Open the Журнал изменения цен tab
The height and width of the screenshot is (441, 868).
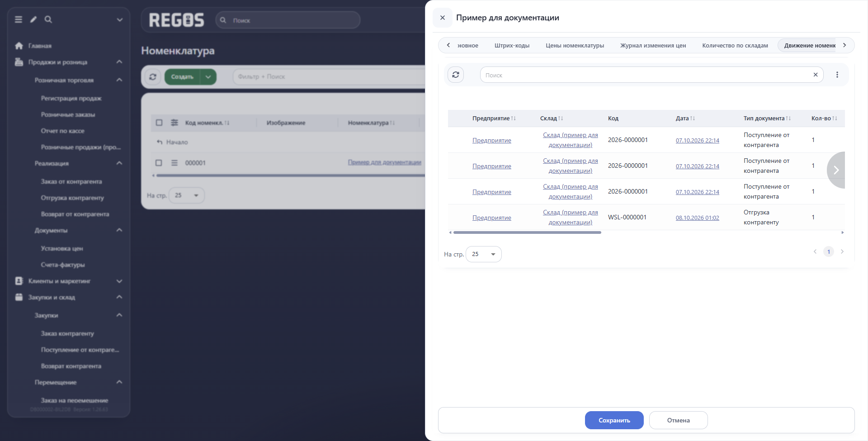[x=653, y=45]
